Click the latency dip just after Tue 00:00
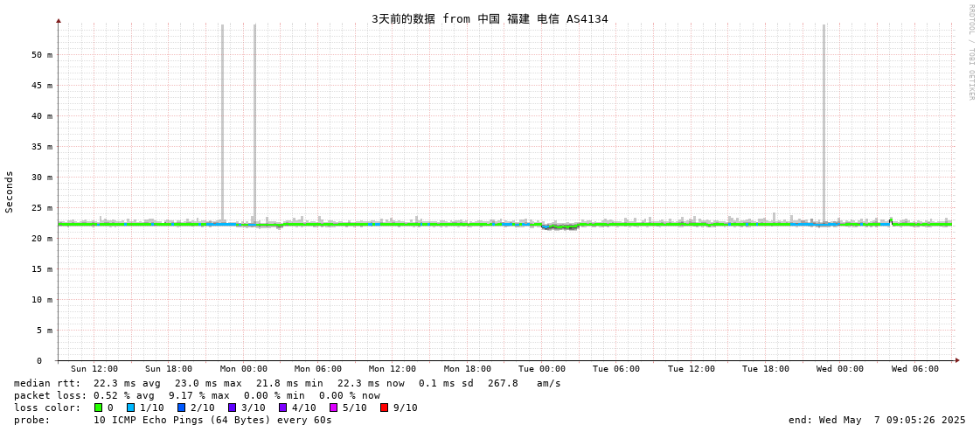Screen dimensions: 980x432 point(560,227)
